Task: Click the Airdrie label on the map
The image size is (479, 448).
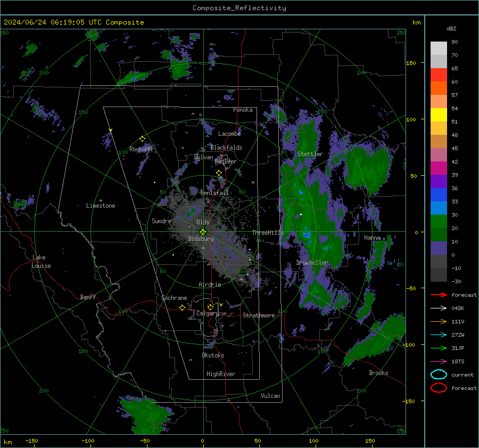Action: pos(210,284)
